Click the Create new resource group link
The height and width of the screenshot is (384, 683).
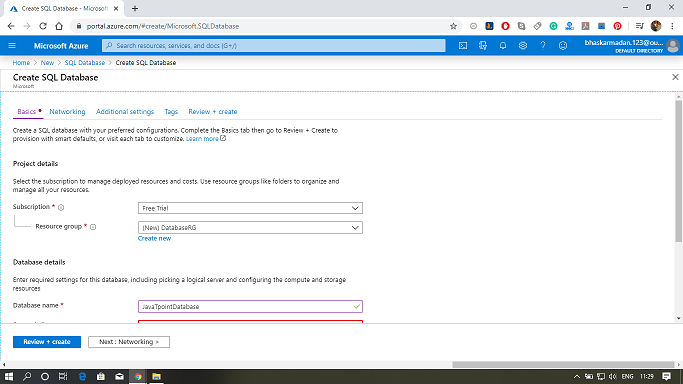pyautogui.click(x=154, y=238)
